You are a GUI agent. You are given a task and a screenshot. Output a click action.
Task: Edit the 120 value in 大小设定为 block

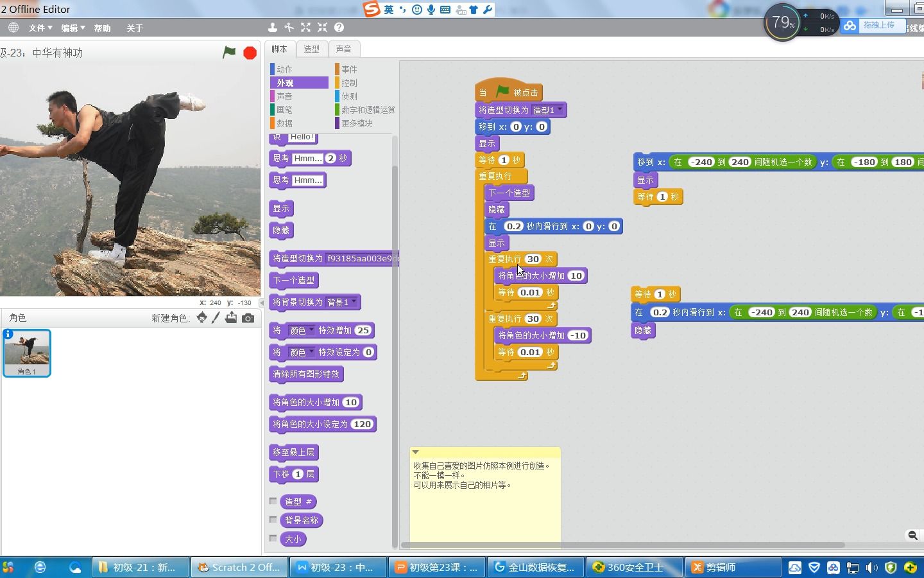363,424
